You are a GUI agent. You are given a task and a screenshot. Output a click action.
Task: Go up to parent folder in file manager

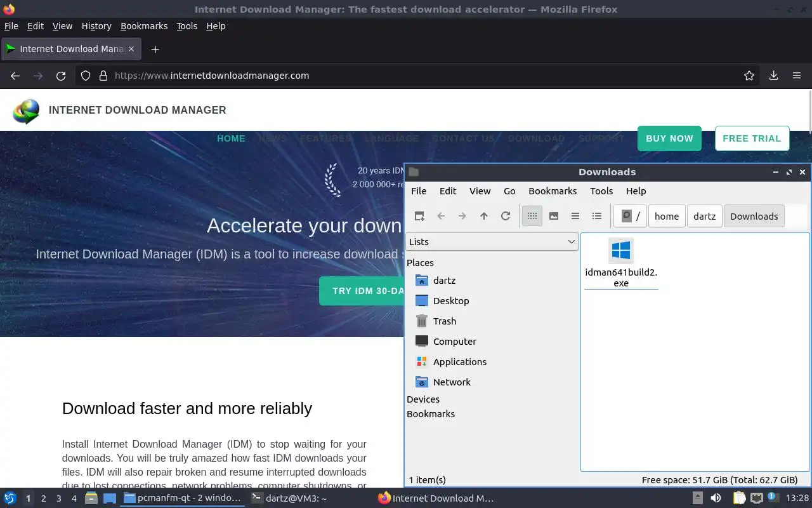click(x=484, y=216)
